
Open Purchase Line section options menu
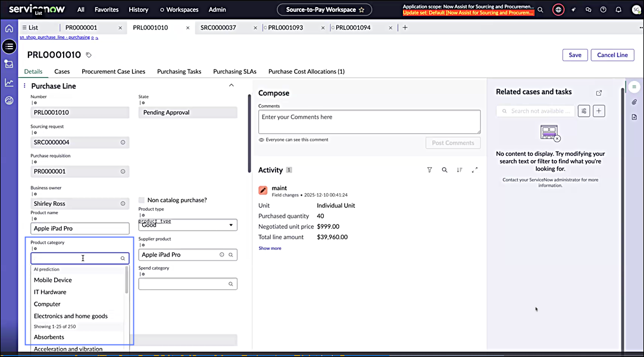coord(24,86)
